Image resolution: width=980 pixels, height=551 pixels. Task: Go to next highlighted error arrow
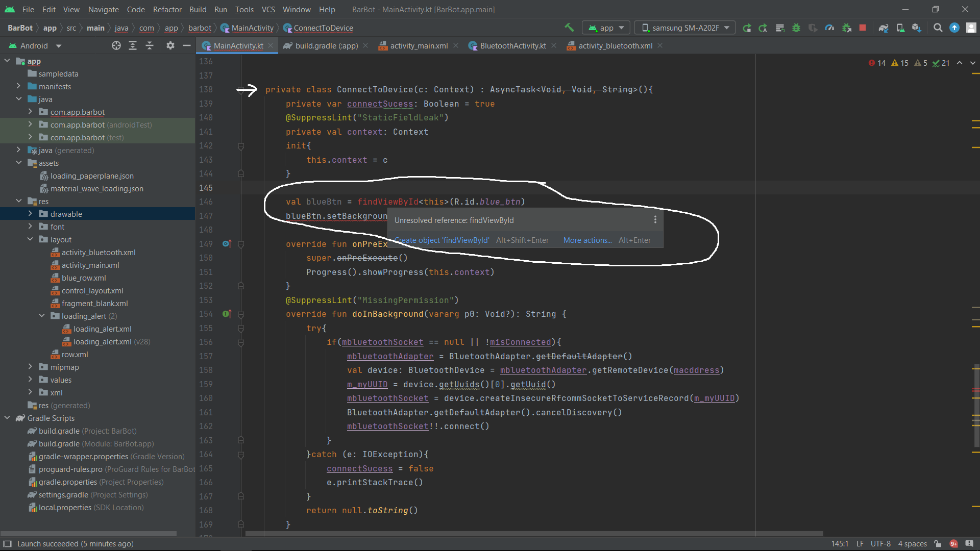(x=973, y=63)
